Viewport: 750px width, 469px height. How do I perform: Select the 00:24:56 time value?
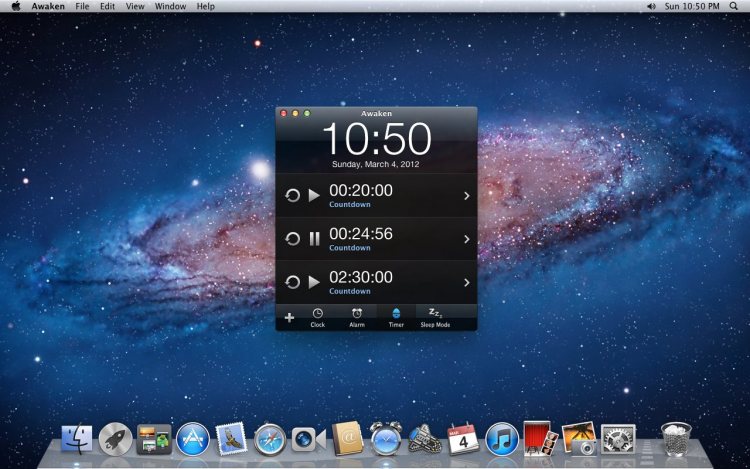(x=361, y=234)
